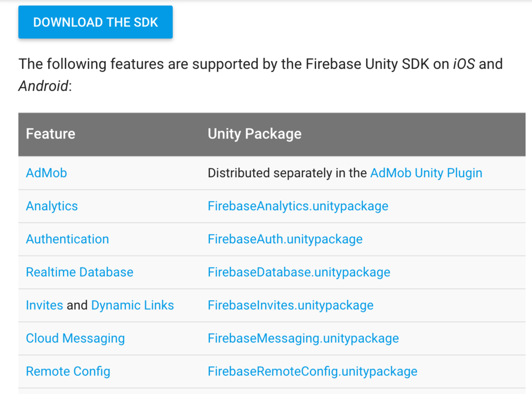Download FirebaseRemoteConfig.unitypackage
Image resolution: width=532 pixels, height=394 pixels.
tap(312, 372)
